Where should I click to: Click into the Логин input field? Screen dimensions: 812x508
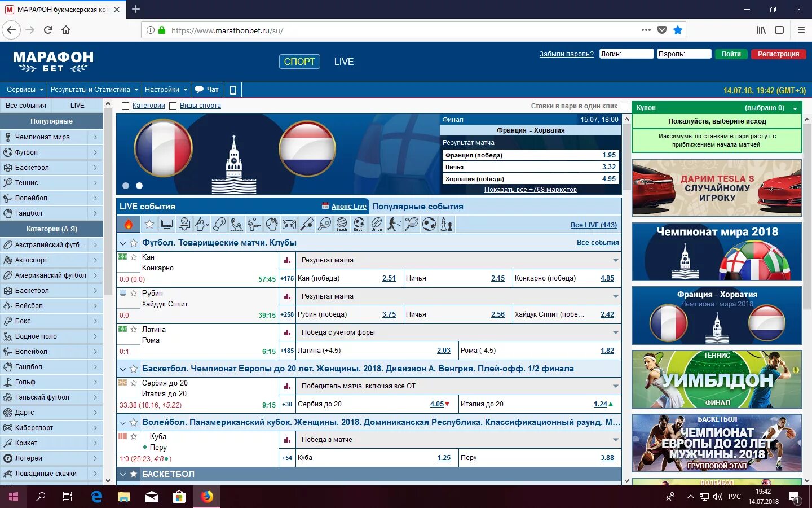[x=626, y=54]
